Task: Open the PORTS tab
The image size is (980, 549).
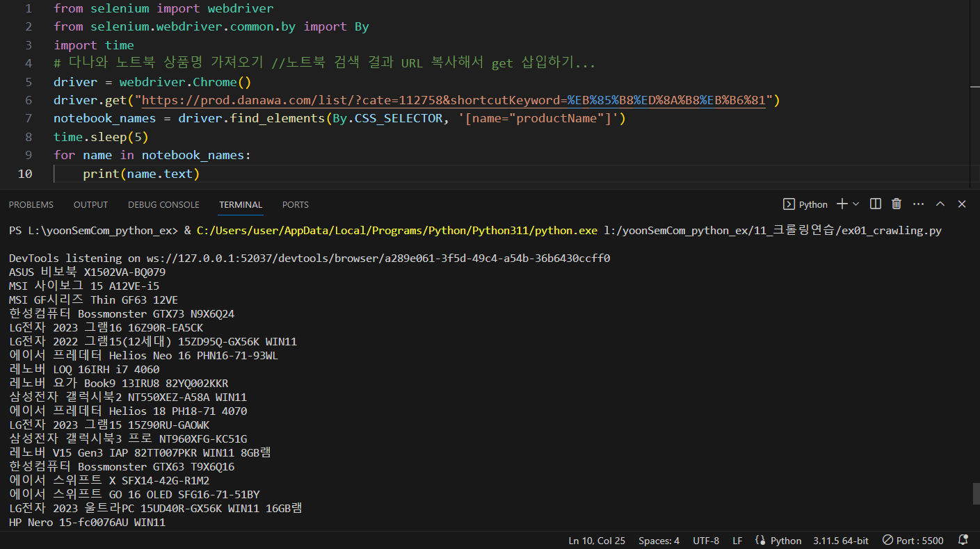Action: pyautogui.click(x=296, y=204)
